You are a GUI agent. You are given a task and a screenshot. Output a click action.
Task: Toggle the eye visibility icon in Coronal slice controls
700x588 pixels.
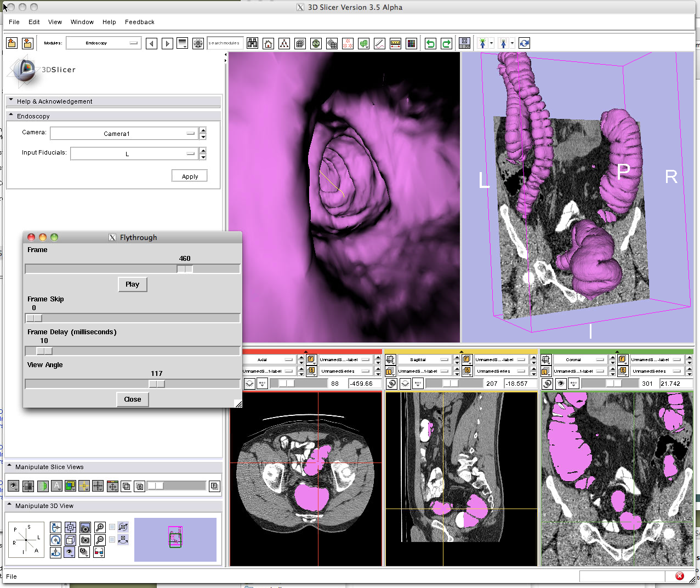(561, 384)
